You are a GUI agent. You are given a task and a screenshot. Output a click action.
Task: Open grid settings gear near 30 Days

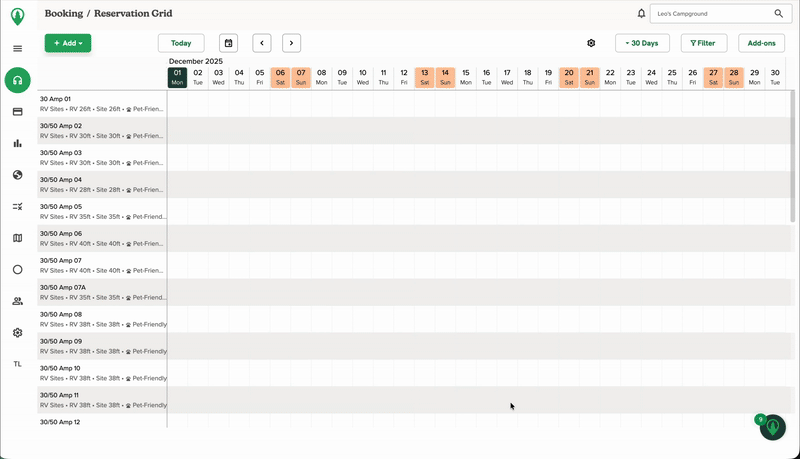[x=591, y=43]
